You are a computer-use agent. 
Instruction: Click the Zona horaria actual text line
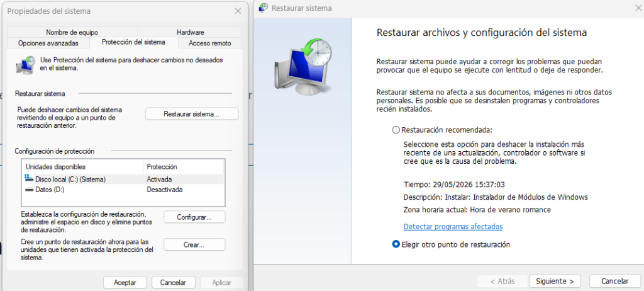477,210
